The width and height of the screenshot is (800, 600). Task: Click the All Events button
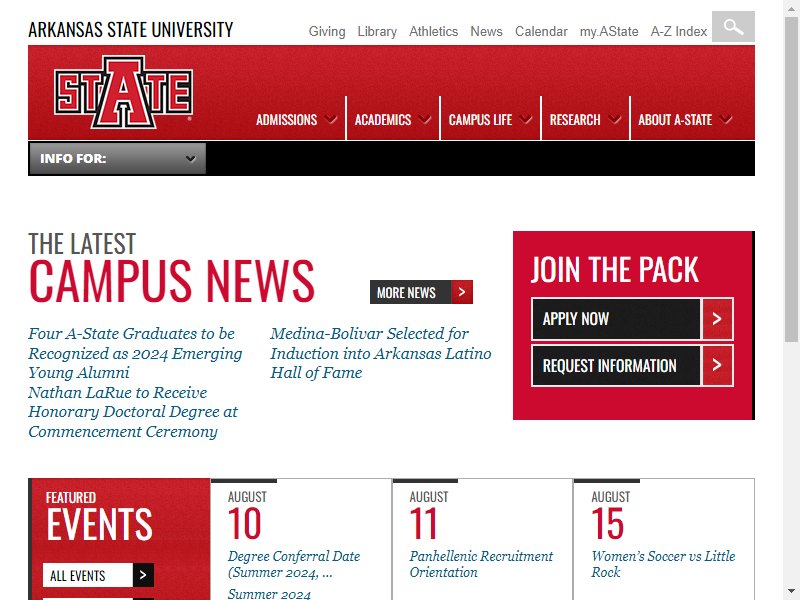98,575
